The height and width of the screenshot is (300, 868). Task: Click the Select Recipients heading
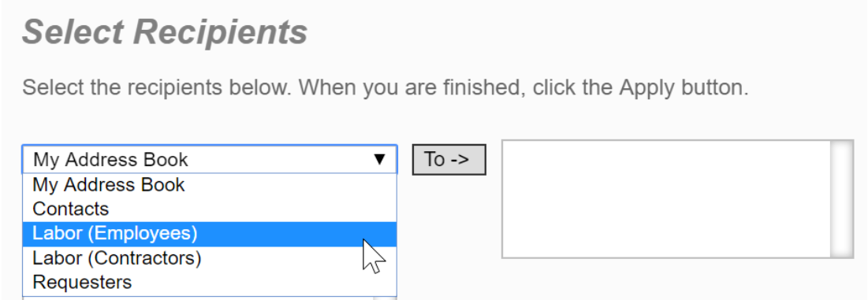[165, 32]
